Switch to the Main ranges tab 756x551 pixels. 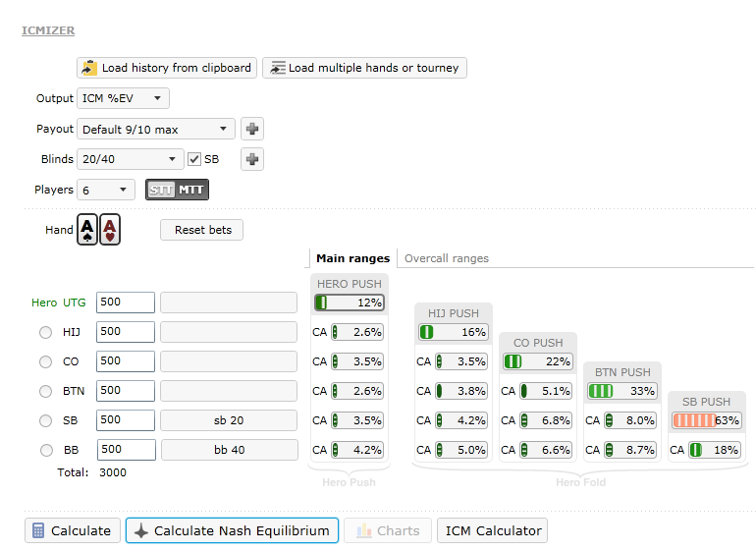pos(352,258)
